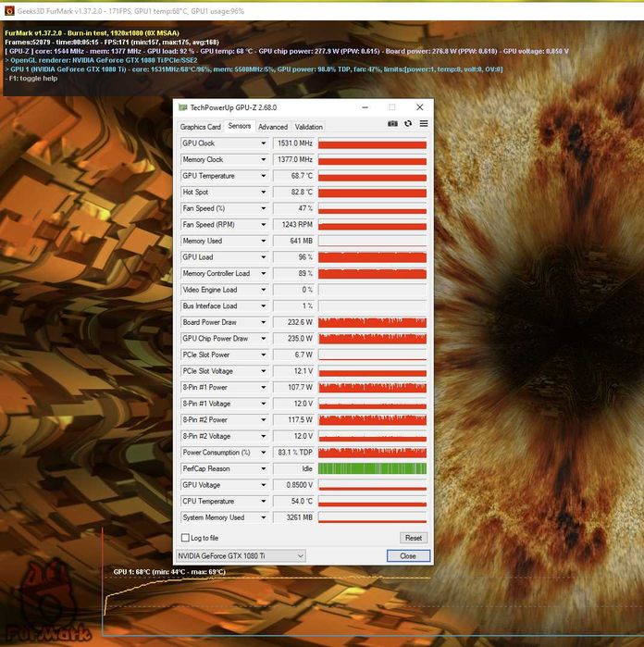Image resolution: width=644 pixels, height=647 pixels.
Task: Close GPU-Z with the title bar X
Action: click(x=419, y=107)
